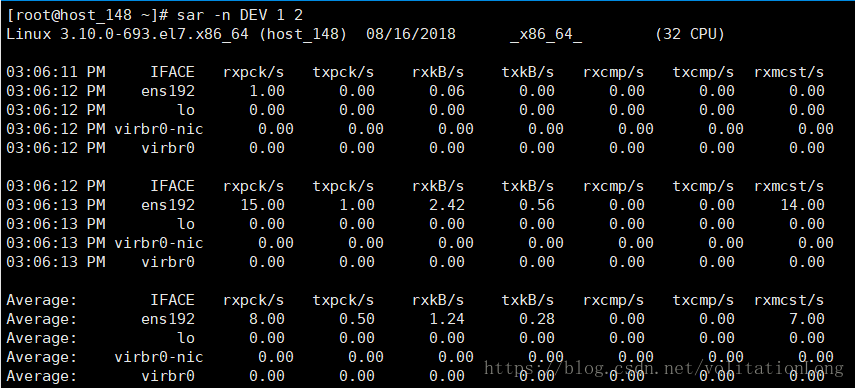Click "lo" in the Average section
855x388 pixels.
point(186,338)
